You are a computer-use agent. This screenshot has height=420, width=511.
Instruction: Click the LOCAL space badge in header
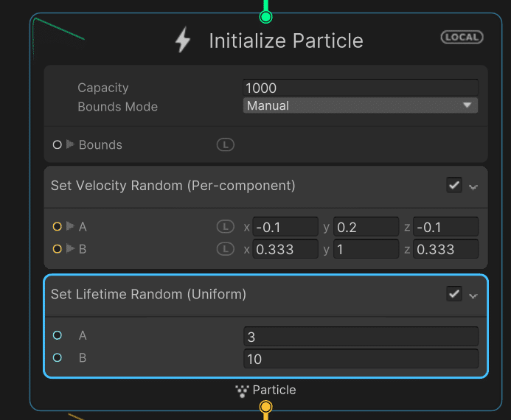462,37
